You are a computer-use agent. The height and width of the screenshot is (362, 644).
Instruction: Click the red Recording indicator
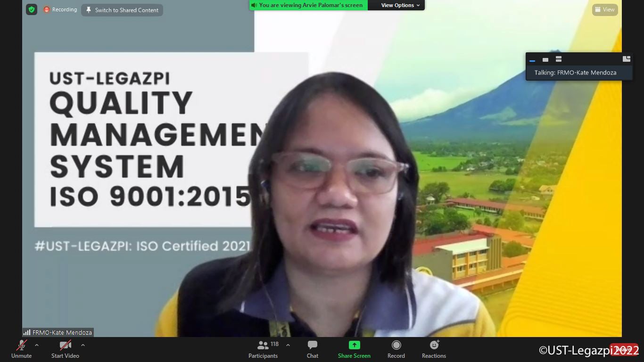click(x=60, y=9)
